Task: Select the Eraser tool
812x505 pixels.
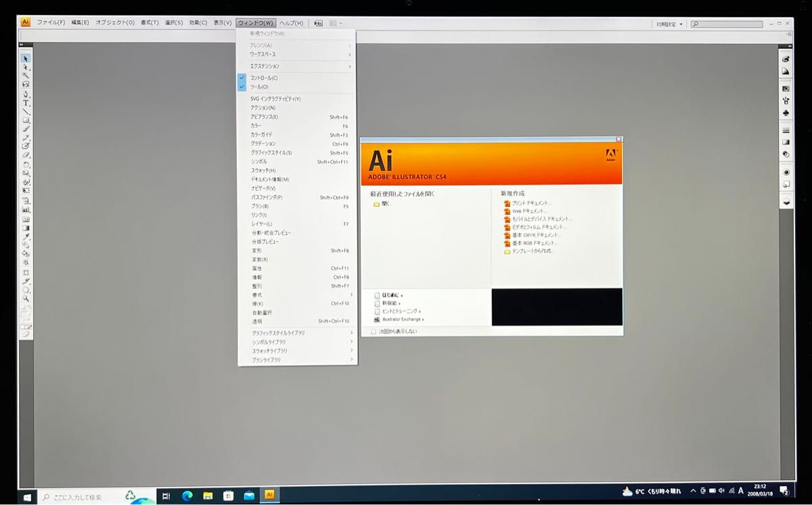Action: (26, 155)
